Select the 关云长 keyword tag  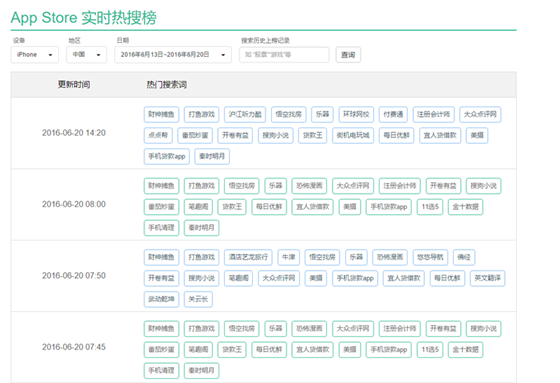198,299
